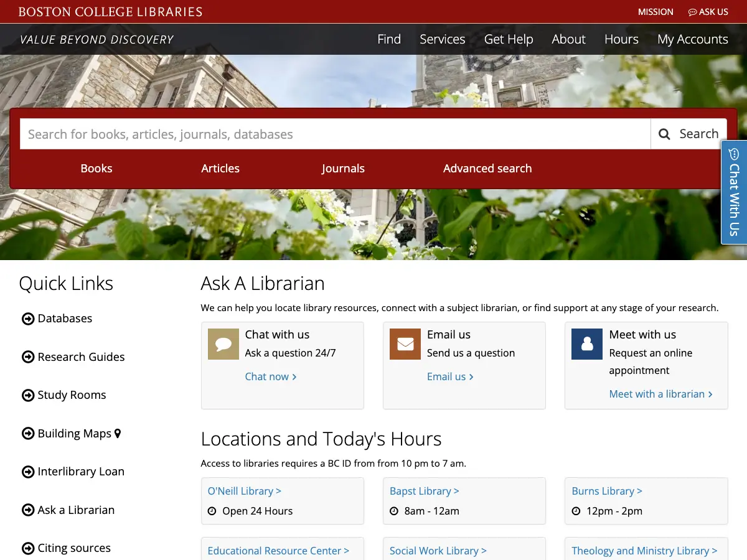Click the arrow icon beside Citing sources
This screenshot has width=747, height=560.
click(x=28, y=548)
